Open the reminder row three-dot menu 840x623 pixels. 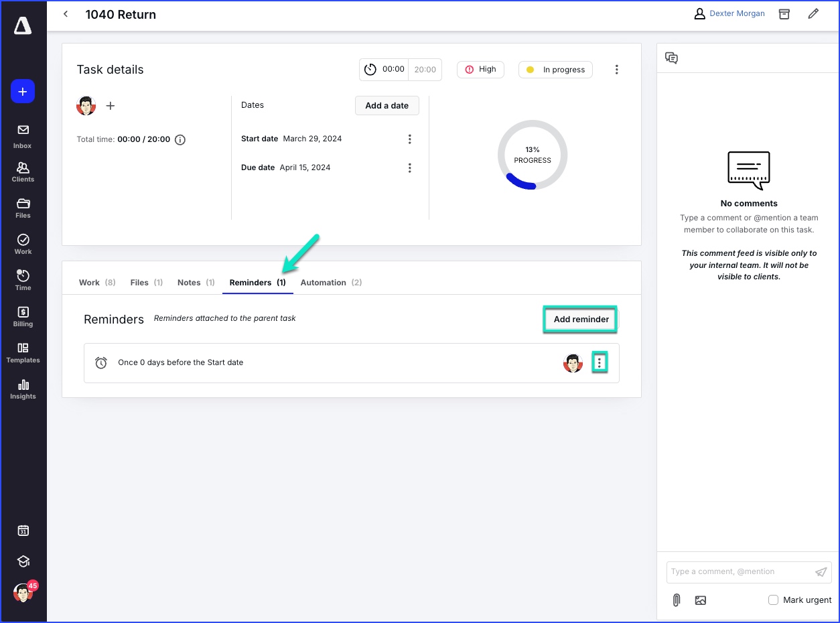600,362
